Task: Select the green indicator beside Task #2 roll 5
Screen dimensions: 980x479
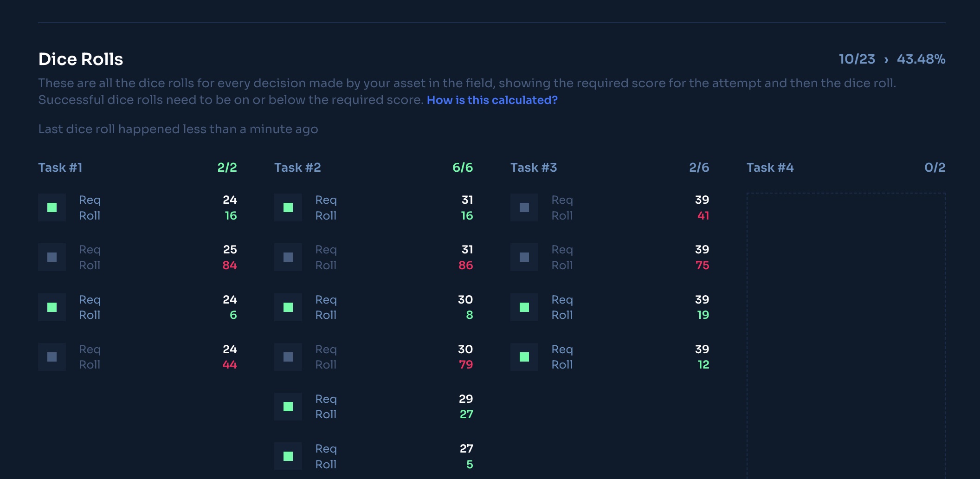Action: [x=288, y=456]
